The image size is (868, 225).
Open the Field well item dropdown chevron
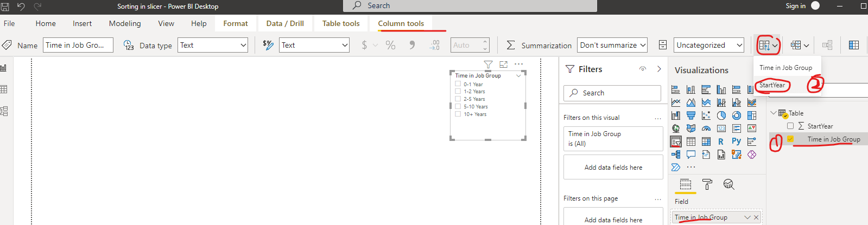747,217
